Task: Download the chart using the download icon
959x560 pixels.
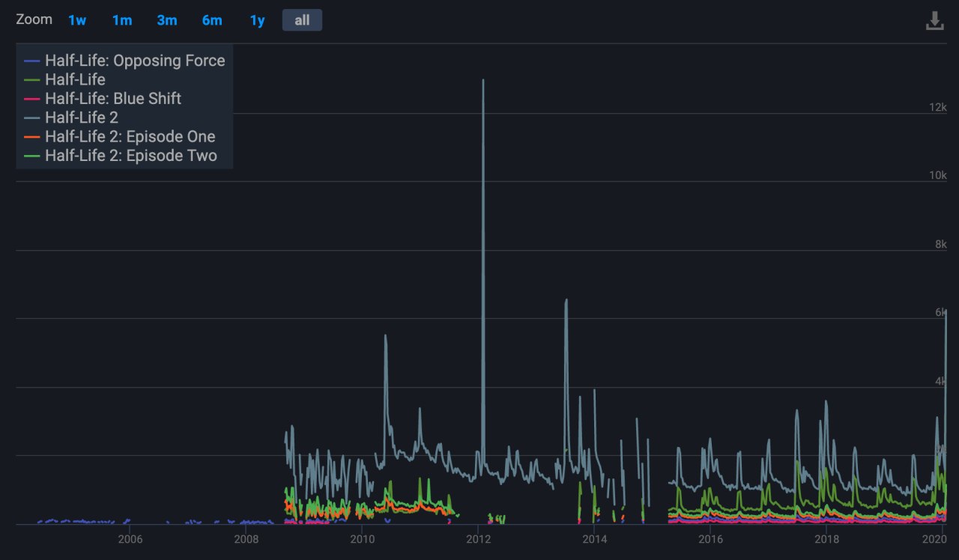Action: point(934,20)
